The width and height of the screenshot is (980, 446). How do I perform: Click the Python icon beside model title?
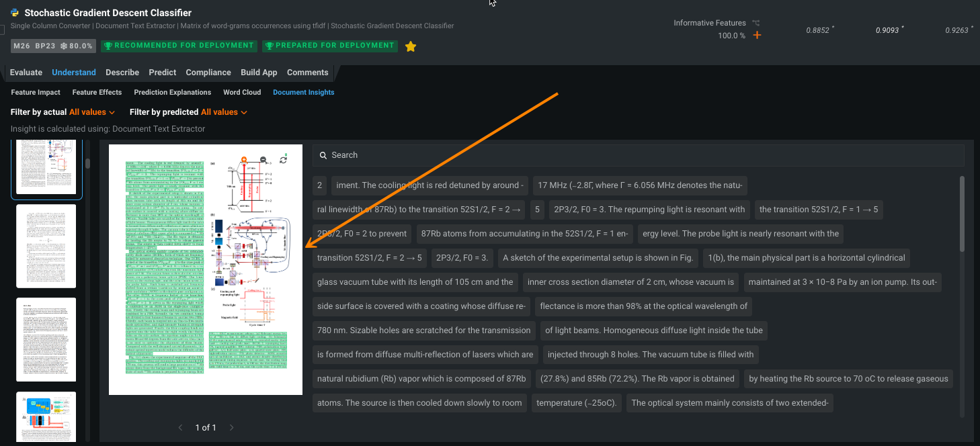15,13
